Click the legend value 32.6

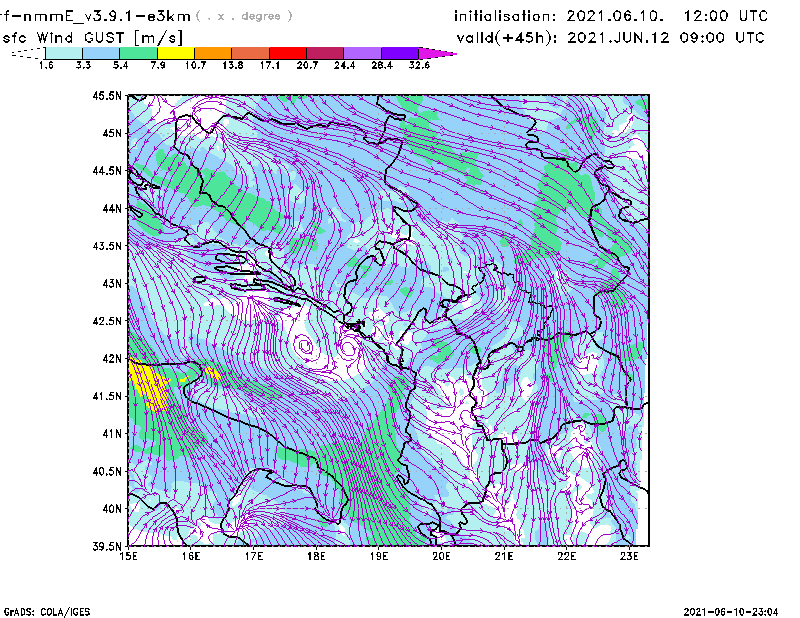point(419,65)
